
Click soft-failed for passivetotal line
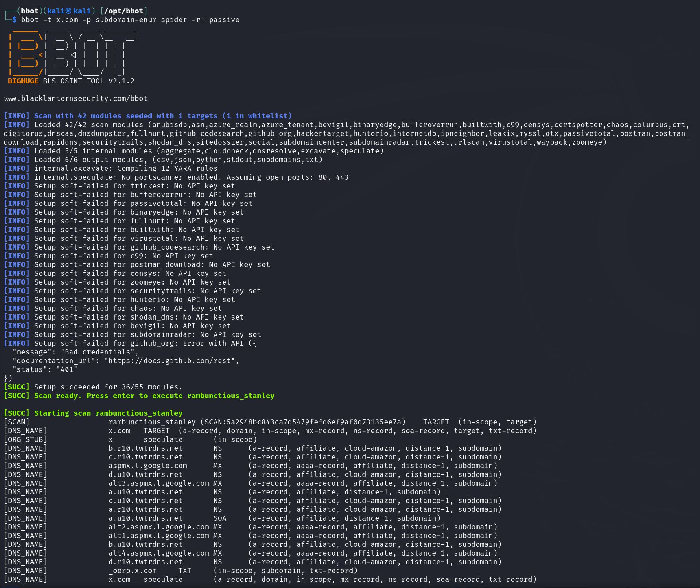pyautogui.click(x=128, y=203)
